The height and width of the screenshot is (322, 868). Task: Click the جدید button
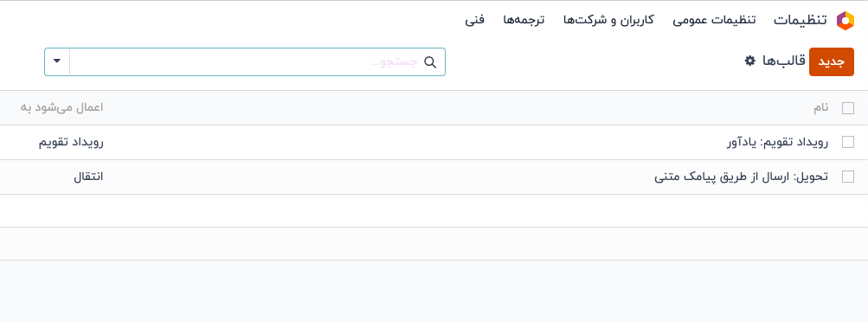pyautogui.click(x=832, y=61)
